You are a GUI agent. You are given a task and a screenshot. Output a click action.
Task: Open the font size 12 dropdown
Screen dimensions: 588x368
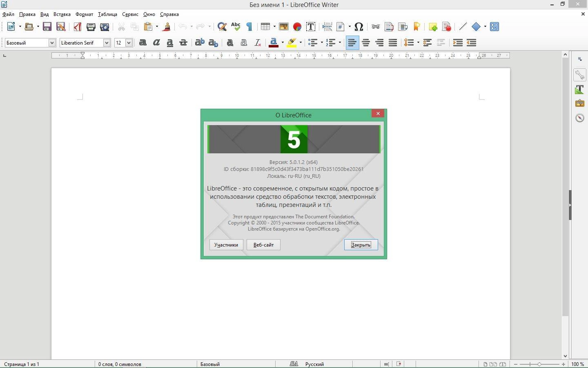129,43
